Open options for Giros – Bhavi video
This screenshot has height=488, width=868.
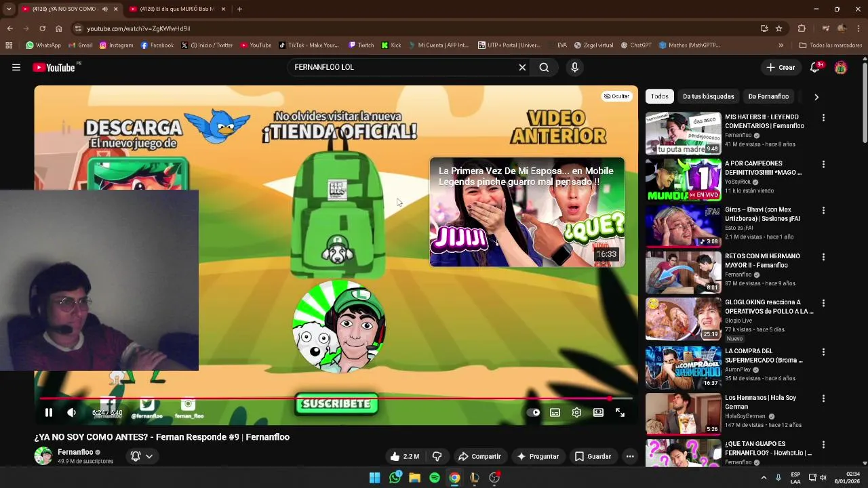tap(823, 211)
